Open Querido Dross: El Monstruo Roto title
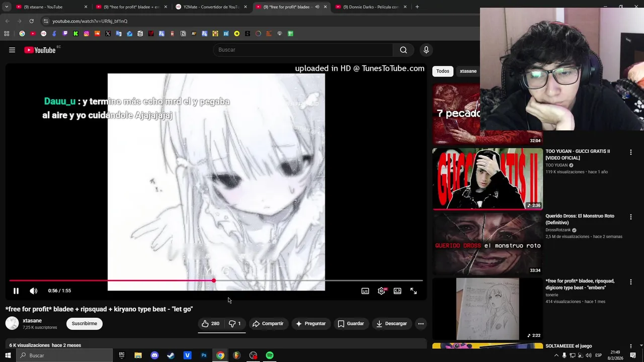The image size is (644, 362). [x=580, y=219]
